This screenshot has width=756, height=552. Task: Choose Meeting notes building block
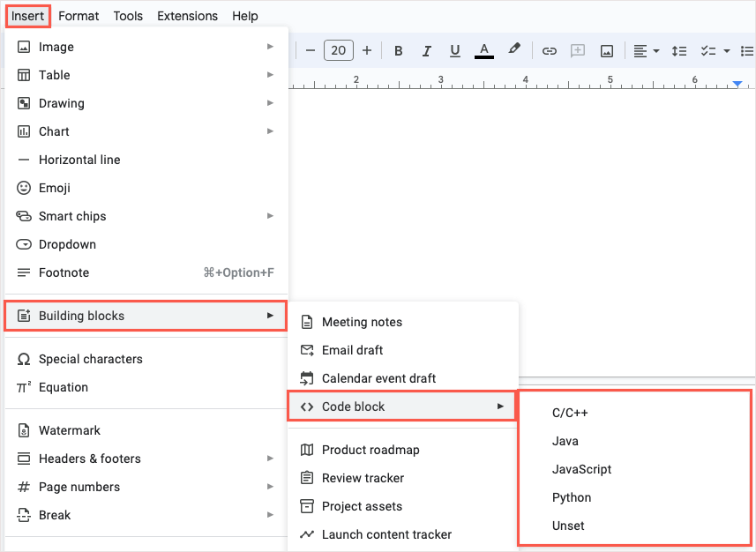pyautogui.click(x=362, y=322)
